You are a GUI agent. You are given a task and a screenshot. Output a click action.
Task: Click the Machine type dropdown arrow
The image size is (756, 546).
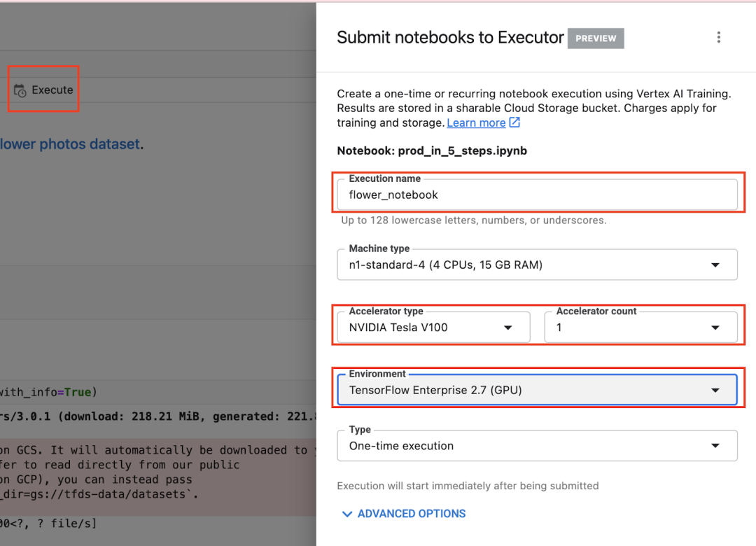pos(715,265)
